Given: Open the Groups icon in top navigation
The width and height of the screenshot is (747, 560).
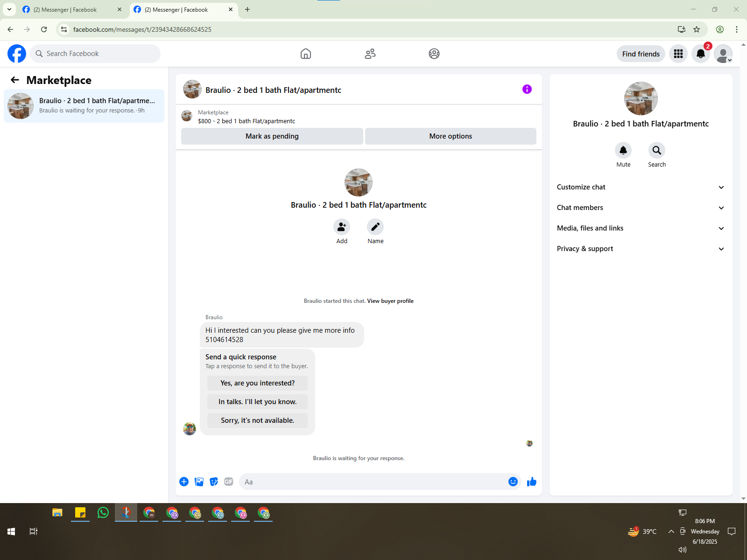Looking at the screenshot, I should pyautogui.click(x=434, y=54).
